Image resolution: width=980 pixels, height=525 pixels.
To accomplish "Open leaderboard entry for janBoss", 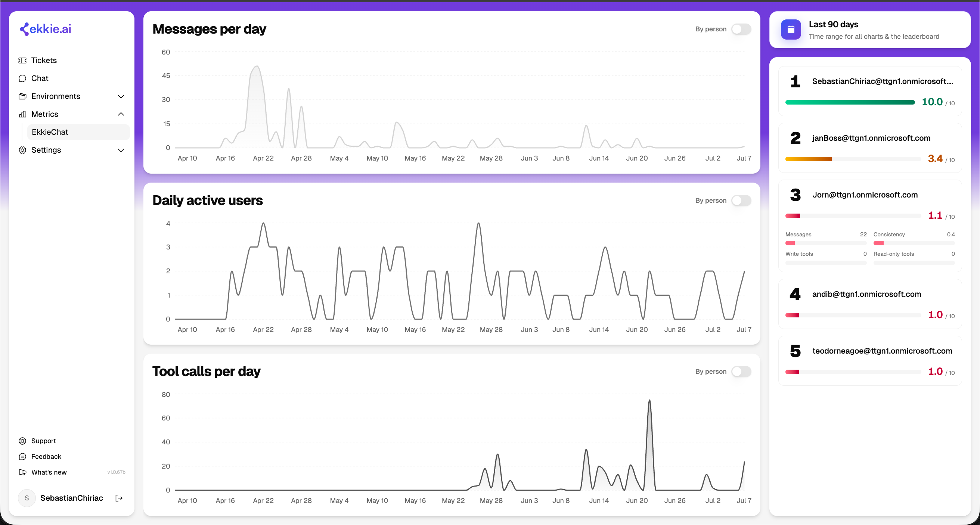I will 870,148.
